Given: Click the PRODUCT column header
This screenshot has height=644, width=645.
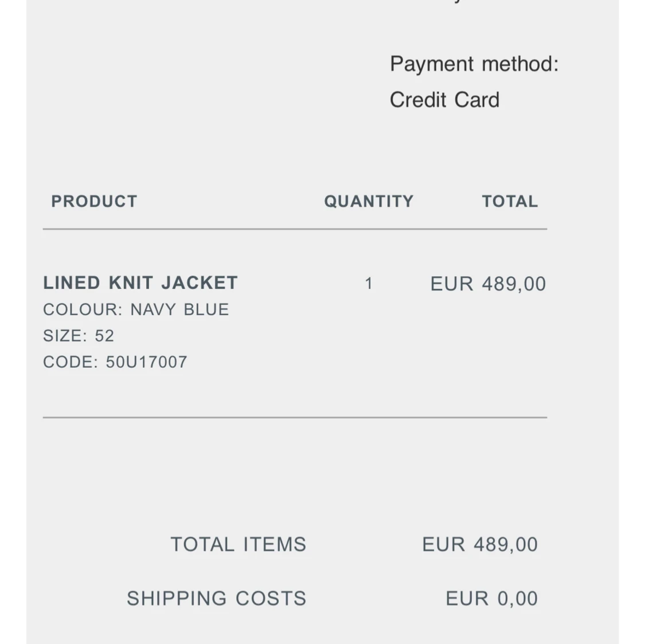Looking at the screenshot, I should [x=94, y=202].
